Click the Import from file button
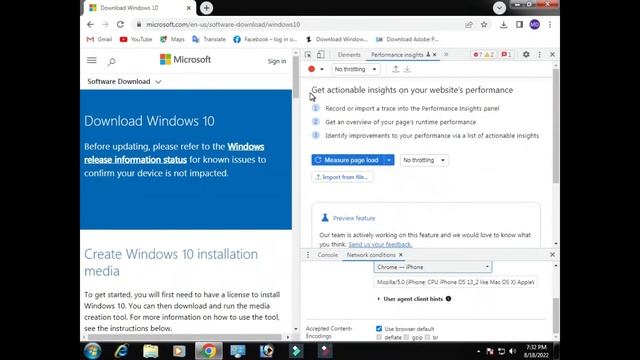Viewport: 640px width, 360px height. coord(342,177)
